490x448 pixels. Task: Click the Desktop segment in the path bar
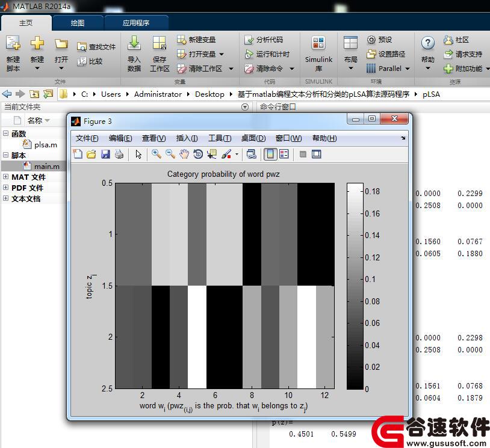coord(209,94)
